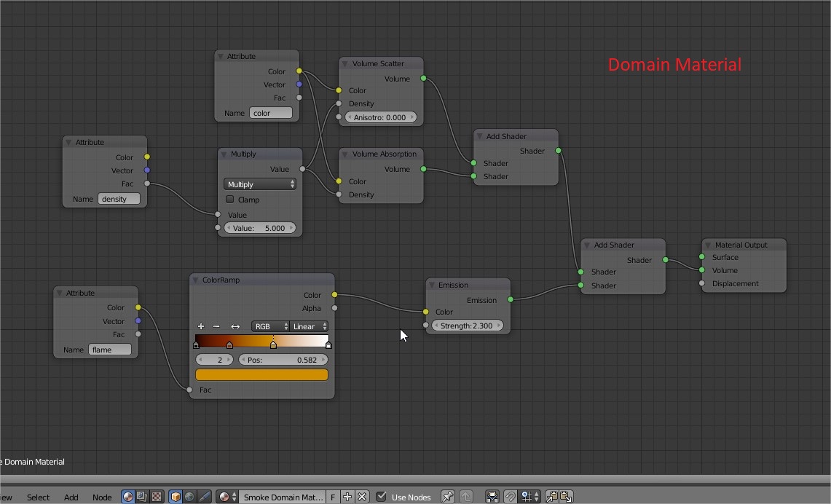Open the Select menu
Image resolution: width=831 pixels, height=504 pixels.
click(x=38, y=497)
